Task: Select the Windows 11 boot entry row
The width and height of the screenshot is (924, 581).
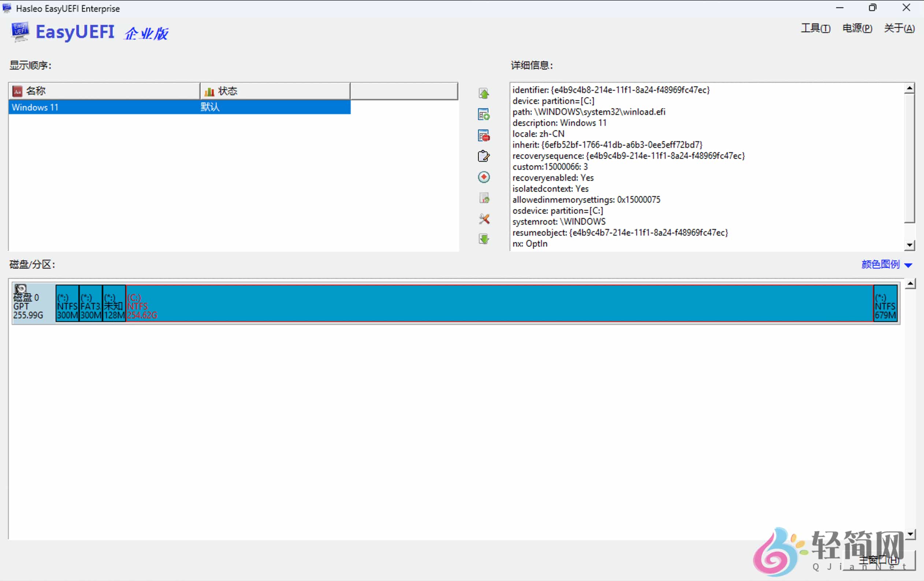Action: (x=180, y=107)
